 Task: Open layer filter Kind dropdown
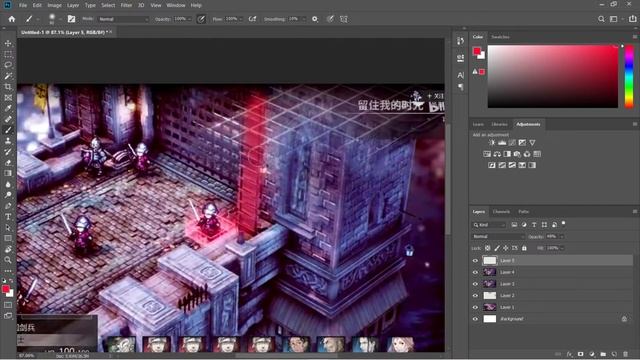[489, 225]
